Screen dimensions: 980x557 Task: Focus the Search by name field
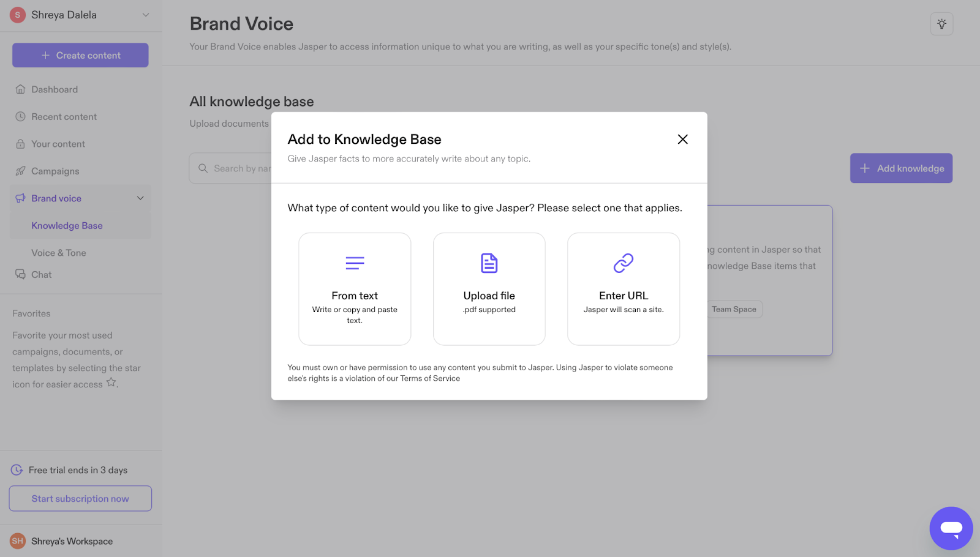tap(230, 168)
